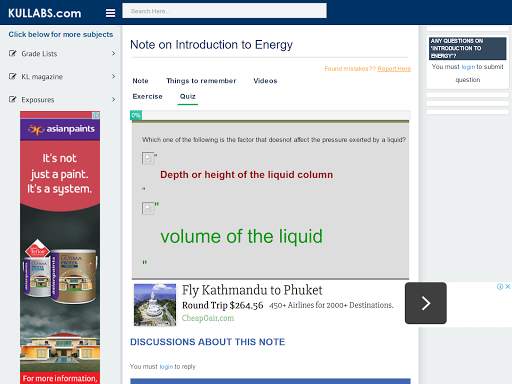
Task: Click 'Click below for more subjects' text
Action: coord(61,34)
